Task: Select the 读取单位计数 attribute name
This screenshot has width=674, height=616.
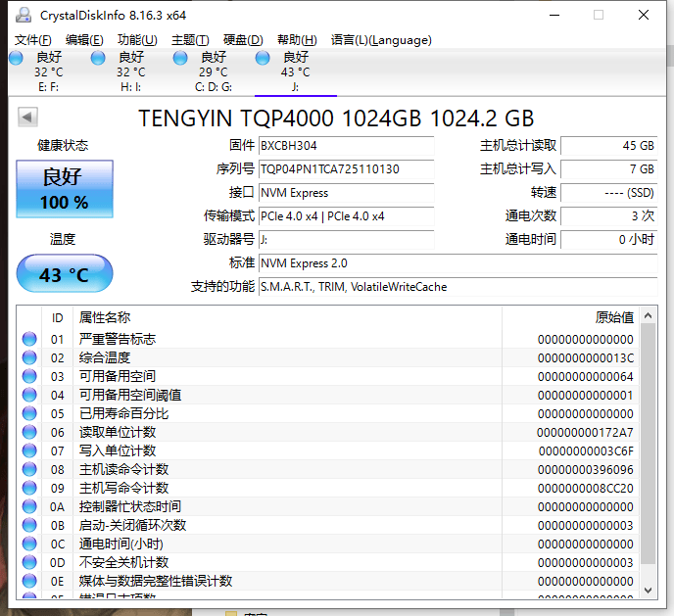Action: [x=118, y=432]
